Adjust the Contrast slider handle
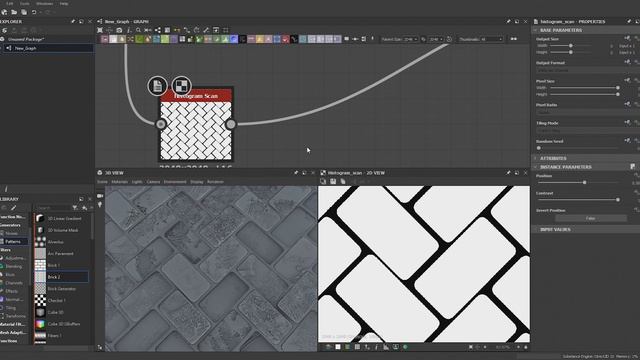Viewport: 640px width, 360px height. [618, 200]
